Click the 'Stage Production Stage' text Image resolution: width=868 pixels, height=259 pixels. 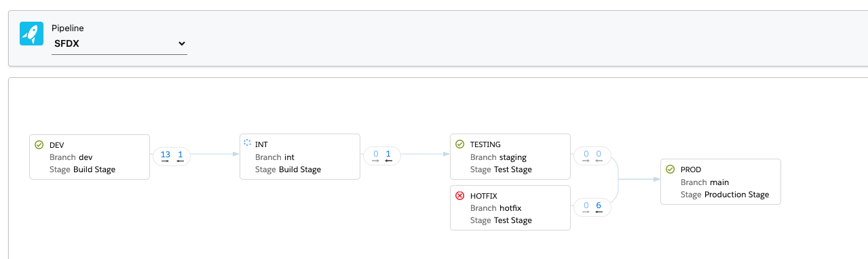725,195
